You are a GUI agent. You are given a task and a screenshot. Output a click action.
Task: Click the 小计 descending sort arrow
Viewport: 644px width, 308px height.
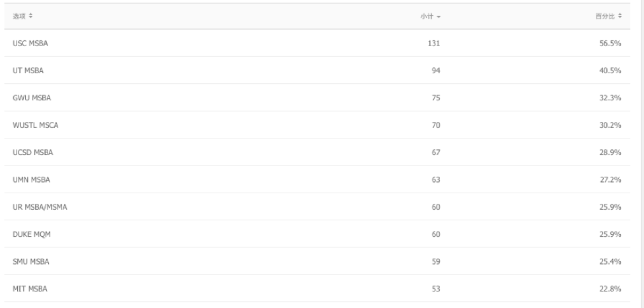click(439, 16)
